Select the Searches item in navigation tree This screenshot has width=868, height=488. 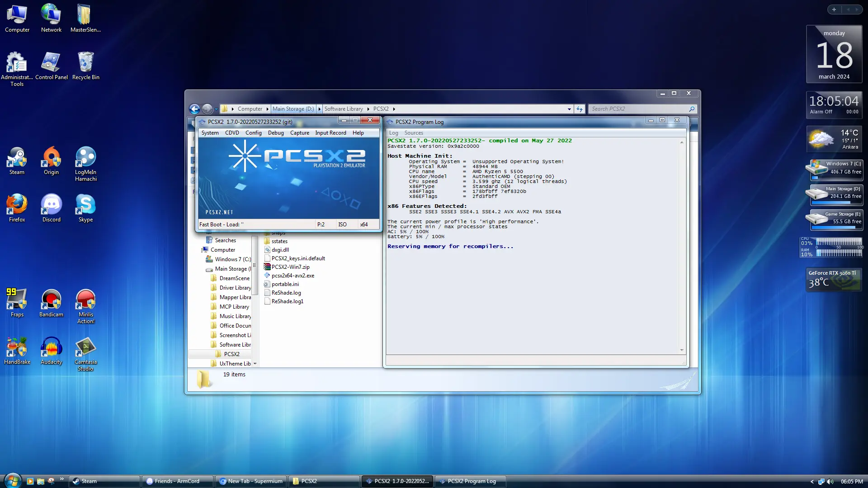click(x=225, y=240)
